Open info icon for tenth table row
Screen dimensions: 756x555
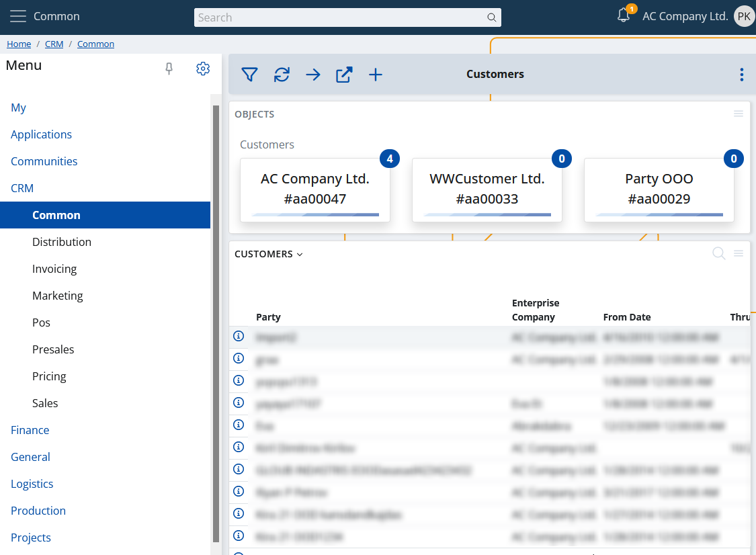click(x=239, y=536)
